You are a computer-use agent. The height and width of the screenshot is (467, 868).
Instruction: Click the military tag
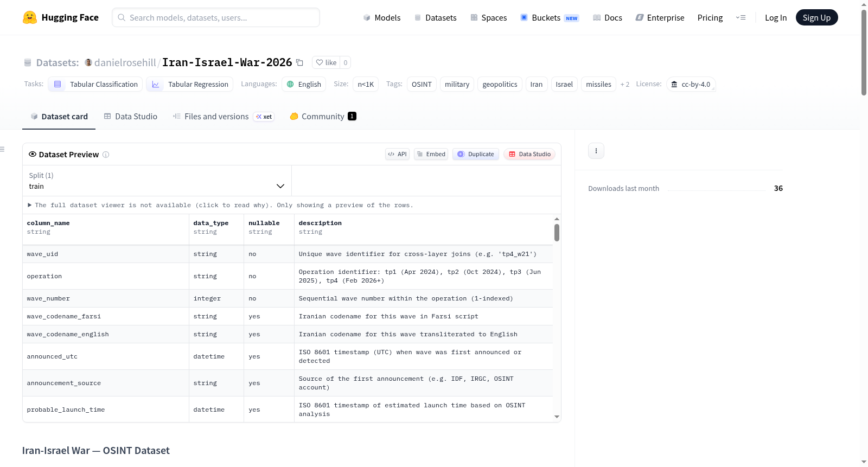point(457,84)
